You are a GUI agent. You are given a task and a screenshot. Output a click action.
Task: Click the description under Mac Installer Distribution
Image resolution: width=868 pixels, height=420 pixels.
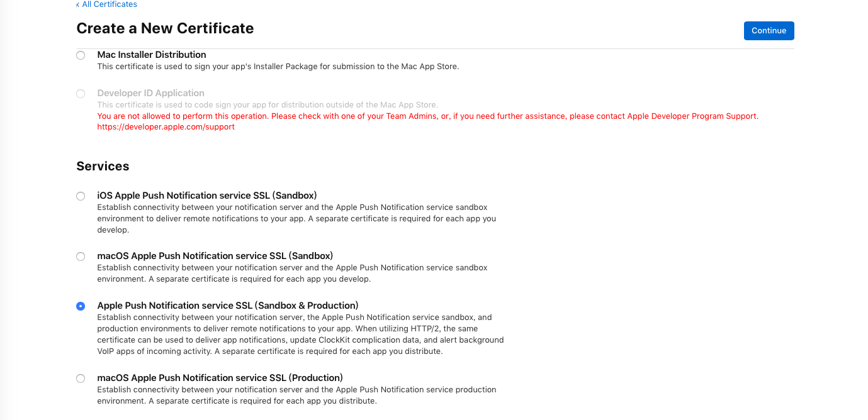pyautogui.click(x=278, y=67)
